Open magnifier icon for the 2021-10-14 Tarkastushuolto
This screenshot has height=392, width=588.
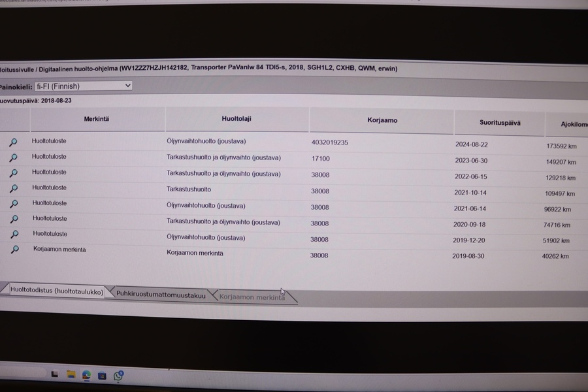tap(13, 189)
